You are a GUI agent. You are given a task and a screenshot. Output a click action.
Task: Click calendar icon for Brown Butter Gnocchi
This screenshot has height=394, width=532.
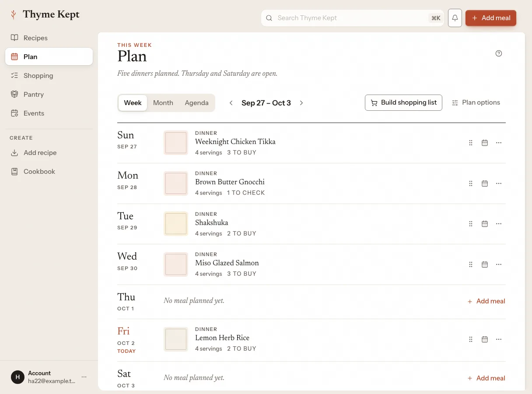pyautogui.click(x=485, y=183)
